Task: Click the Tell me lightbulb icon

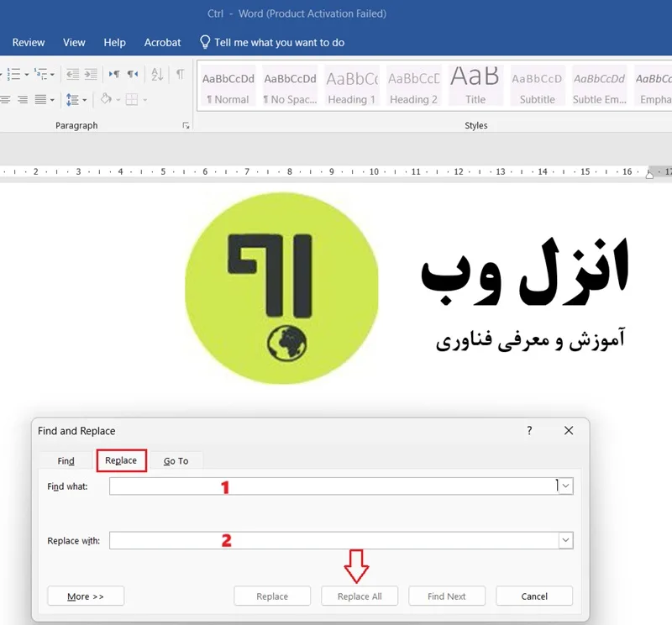Action: [x=205, y=42]
